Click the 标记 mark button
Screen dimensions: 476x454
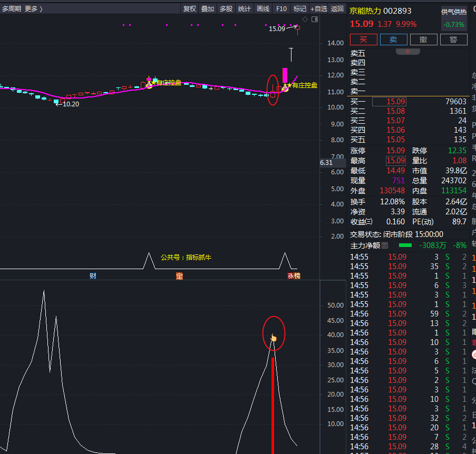(300, 9)
